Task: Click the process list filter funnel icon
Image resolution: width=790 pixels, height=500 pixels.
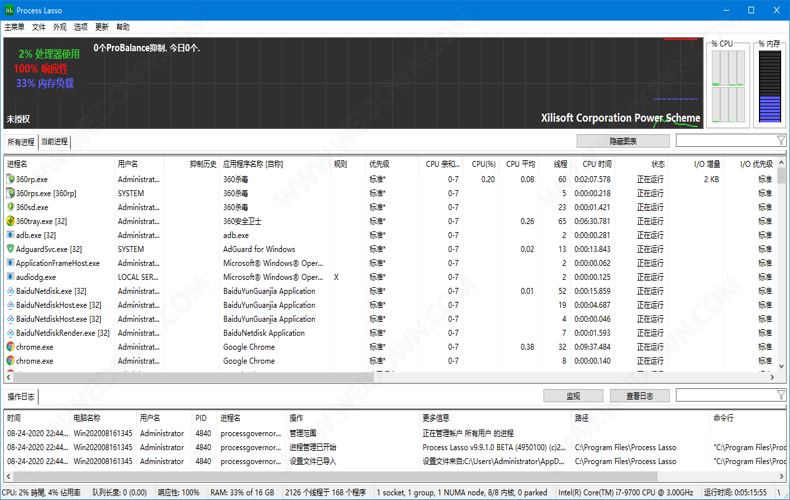Action: point(780,141)
